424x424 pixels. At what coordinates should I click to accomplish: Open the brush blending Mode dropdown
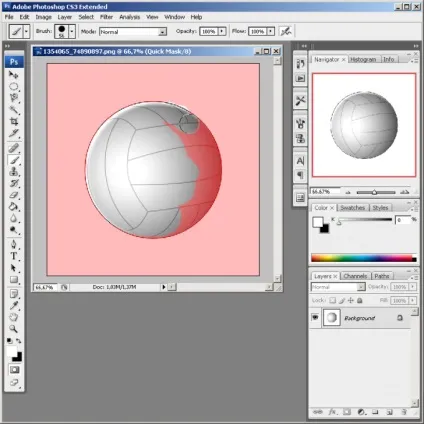[x=133, y=32]
